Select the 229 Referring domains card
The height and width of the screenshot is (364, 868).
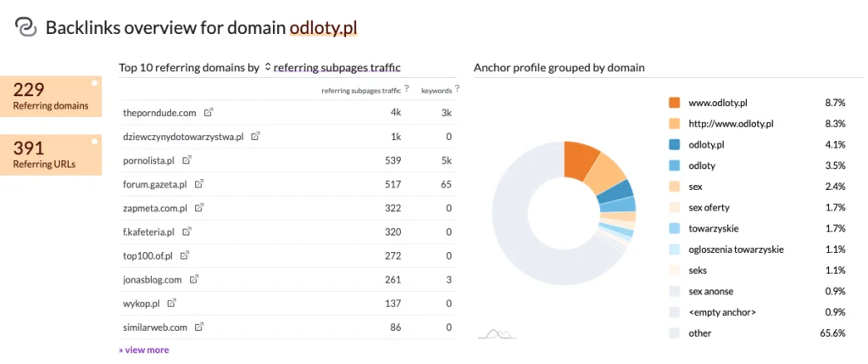click(51, 97)
